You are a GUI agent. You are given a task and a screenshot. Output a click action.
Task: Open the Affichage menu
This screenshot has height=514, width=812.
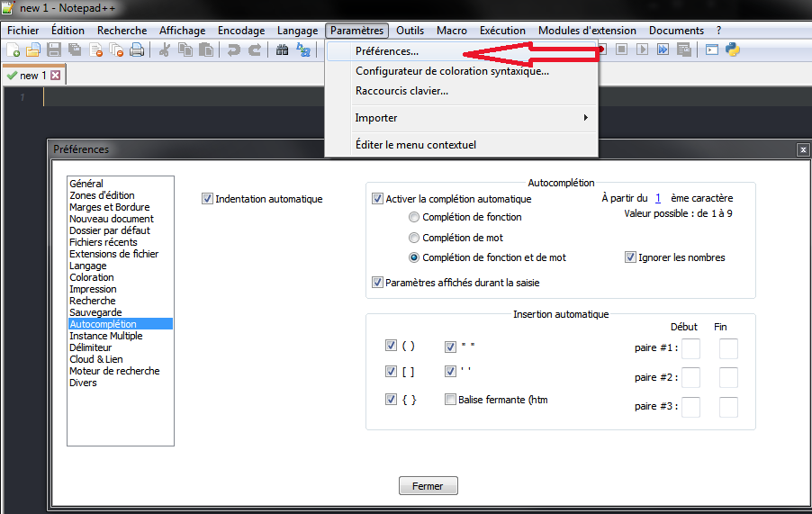pos(182,31)
